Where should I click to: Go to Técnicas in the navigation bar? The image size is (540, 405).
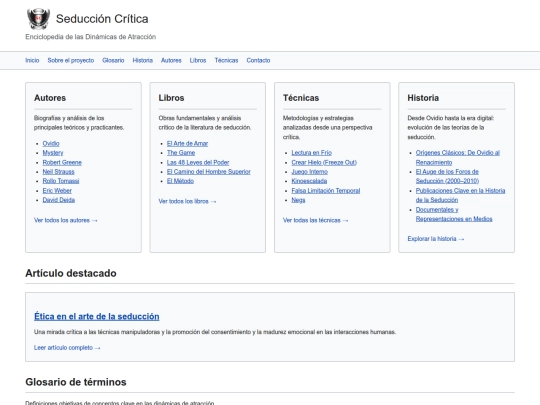[226, 60]
